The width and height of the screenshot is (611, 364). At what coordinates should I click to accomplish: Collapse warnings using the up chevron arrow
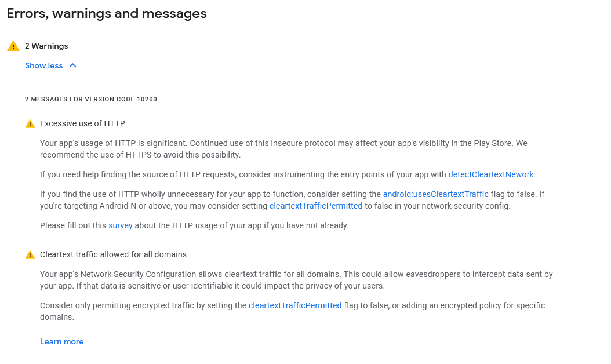click(73, 65)
